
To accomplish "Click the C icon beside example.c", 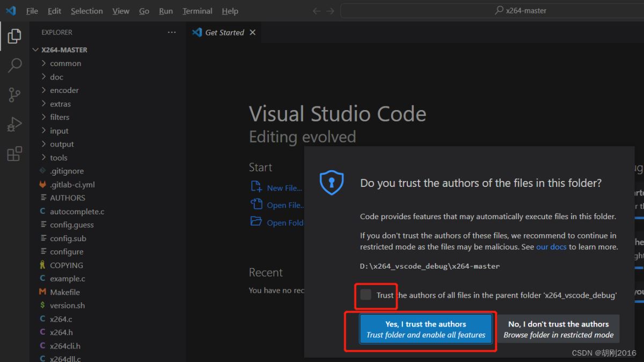I will (x=43, y=278).
